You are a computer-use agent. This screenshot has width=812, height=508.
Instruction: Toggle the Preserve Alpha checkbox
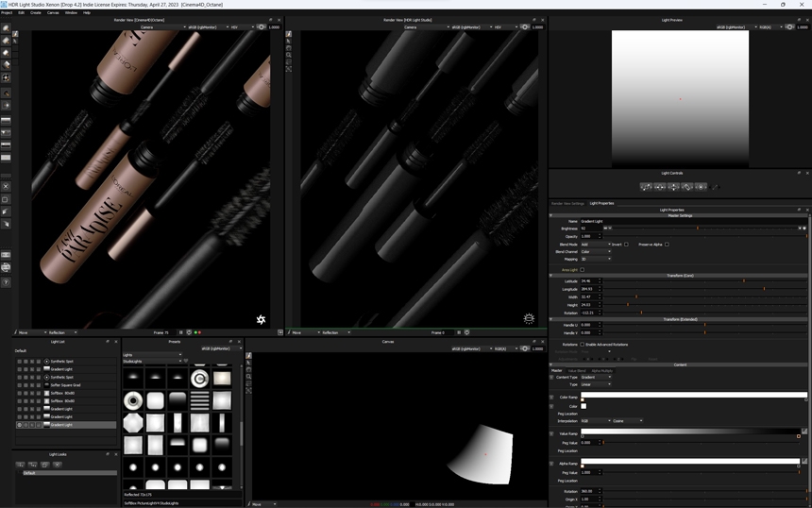coord(667,244)
